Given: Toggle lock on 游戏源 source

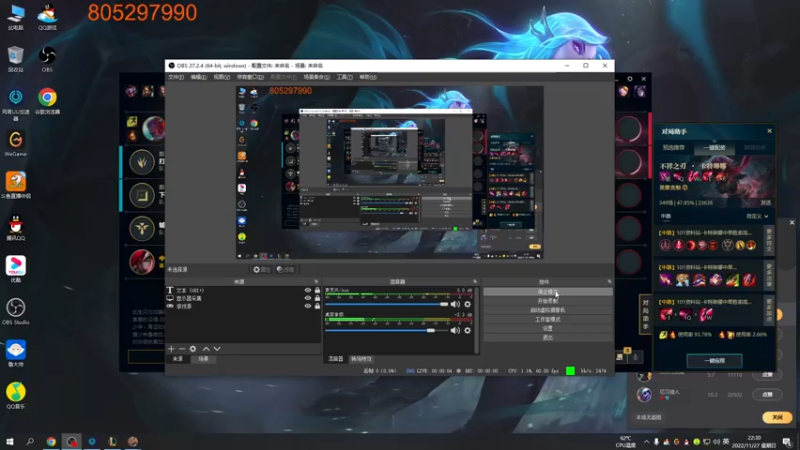Looking at the screenshot, I should click(317, 306).
